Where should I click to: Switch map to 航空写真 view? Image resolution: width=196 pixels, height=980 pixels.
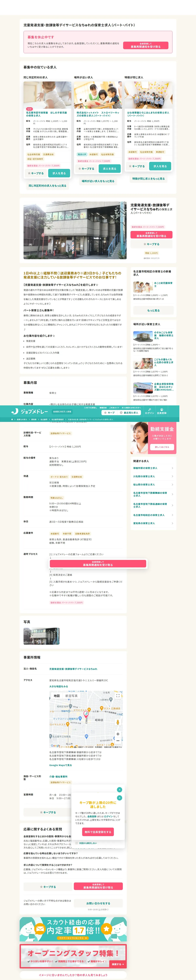coord(72,695)
